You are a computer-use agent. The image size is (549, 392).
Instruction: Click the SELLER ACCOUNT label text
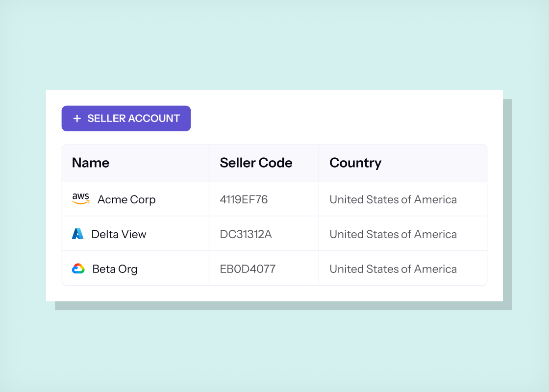pyautogui.click(x=134, y=118)
